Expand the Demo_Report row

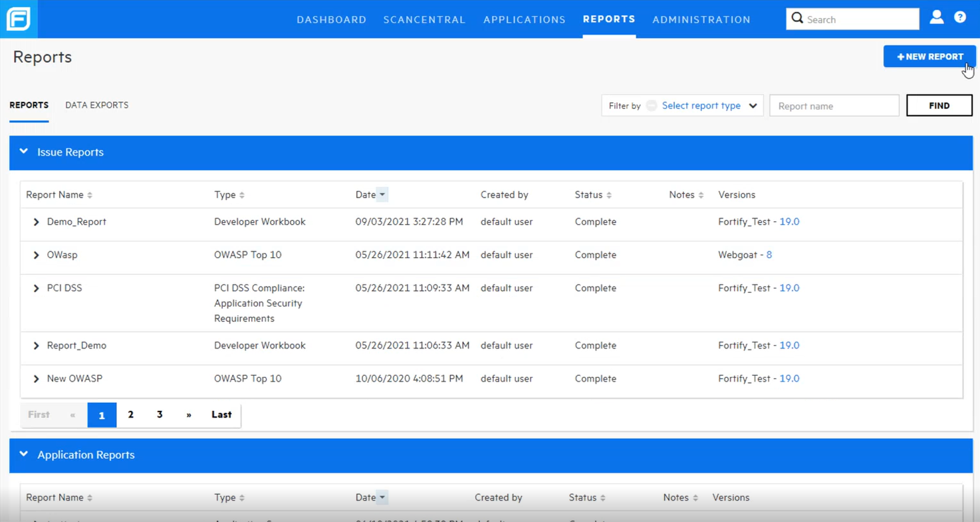coord(37,222)
